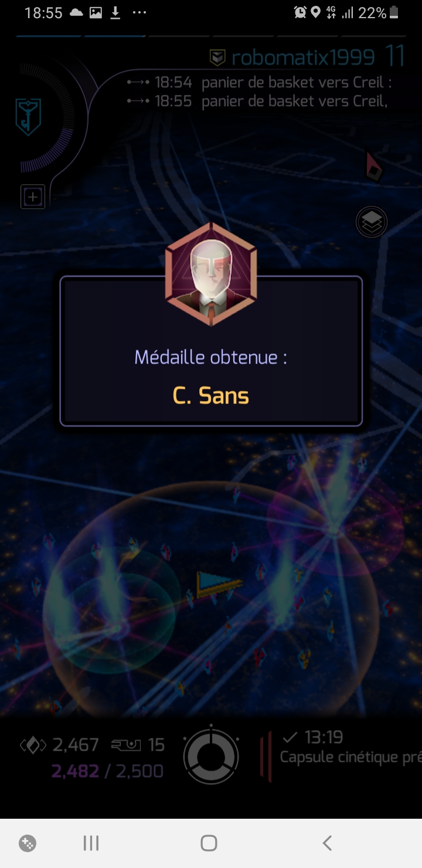The width and height of the screenshot is (422, 868).
Task: Open the map layers icon
Action: coord(372,222)
